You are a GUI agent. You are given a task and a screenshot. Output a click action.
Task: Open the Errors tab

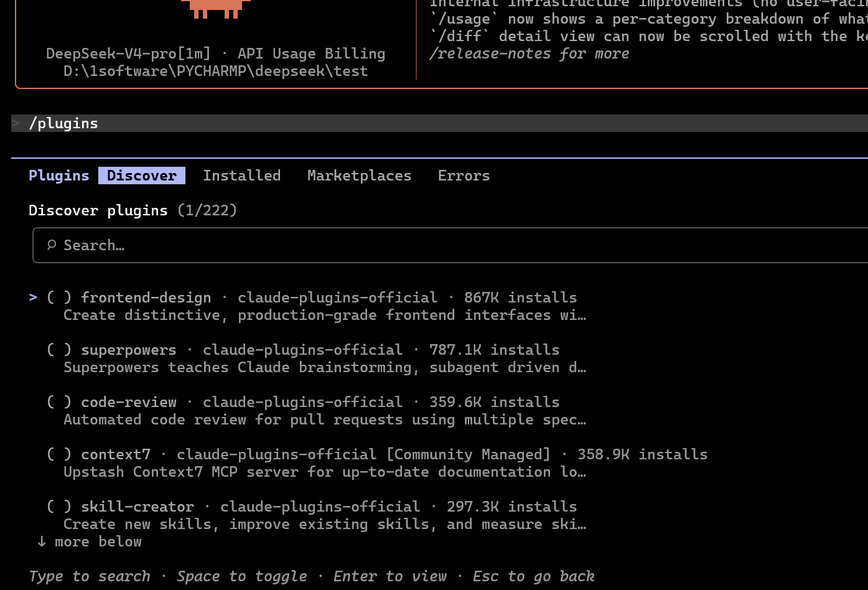(x=464, y=176)
